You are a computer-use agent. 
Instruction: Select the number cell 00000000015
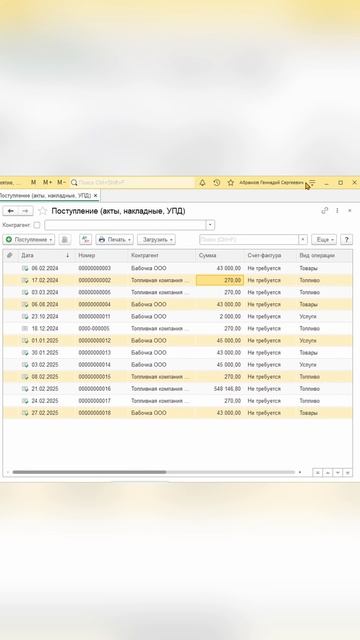(x=94, y=377)
